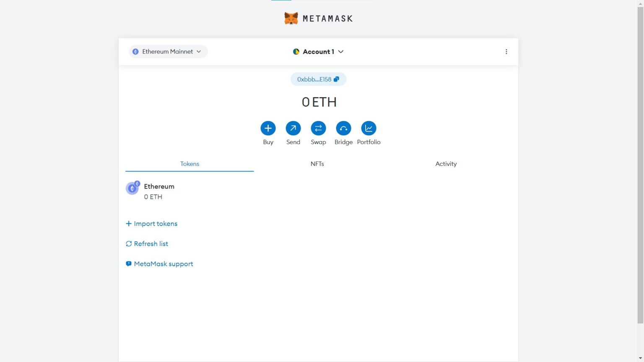Open the Portfolio chart icon

tap(369, 128)
